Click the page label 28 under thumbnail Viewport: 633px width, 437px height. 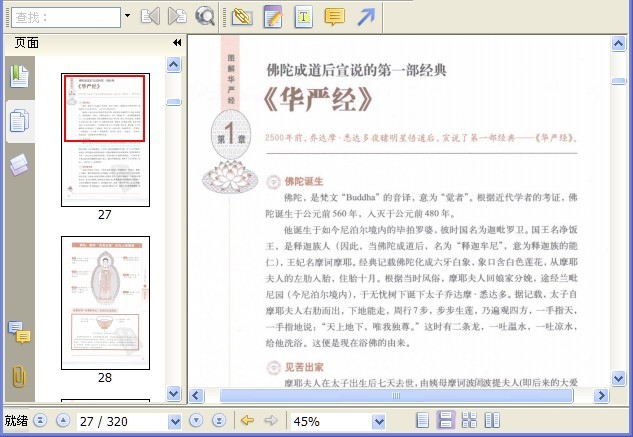click(105, 378)
